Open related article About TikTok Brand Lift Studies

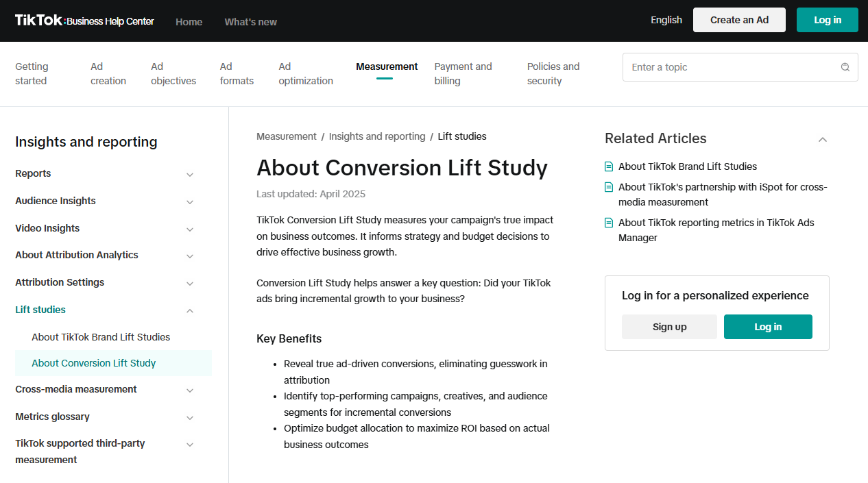[688, 166]
